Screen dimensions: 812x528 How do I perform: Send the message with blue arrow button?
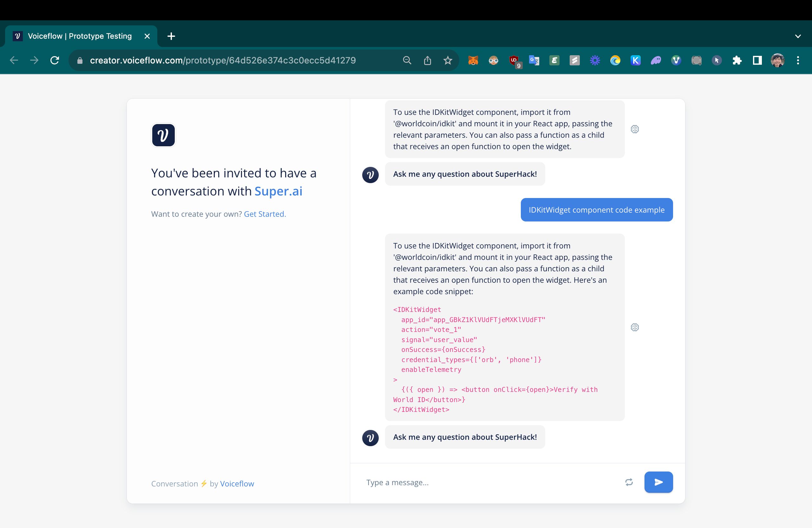tap(658, 482)
